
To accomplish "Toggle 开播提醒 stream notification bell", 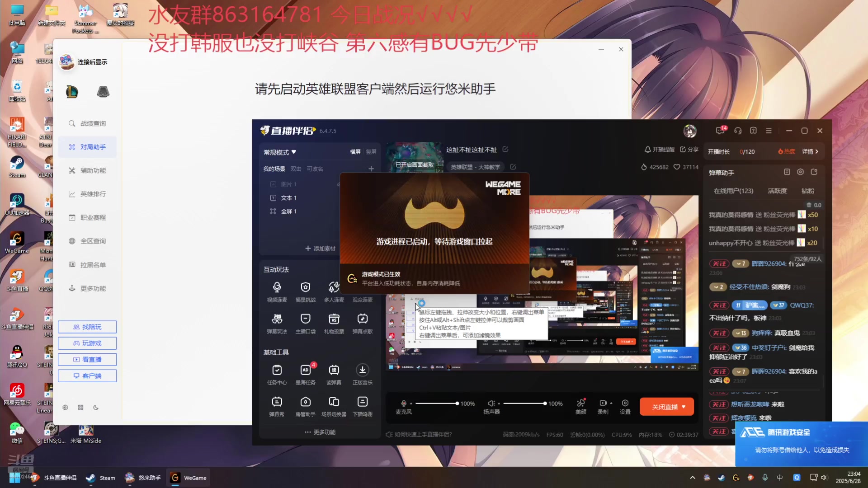I will pyautogui.click(x=660, y=150).
